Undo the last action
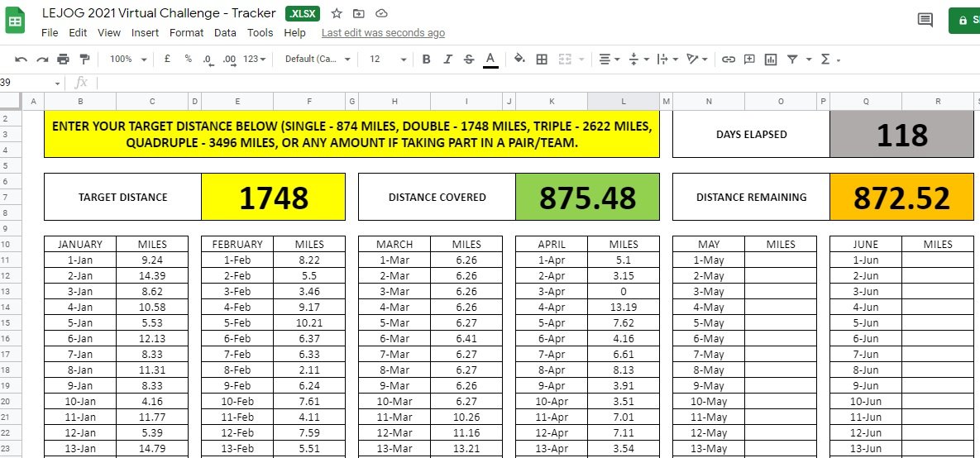Image resolution: width=980 pixels, height=458 pixels. click(x=22, y=60)
